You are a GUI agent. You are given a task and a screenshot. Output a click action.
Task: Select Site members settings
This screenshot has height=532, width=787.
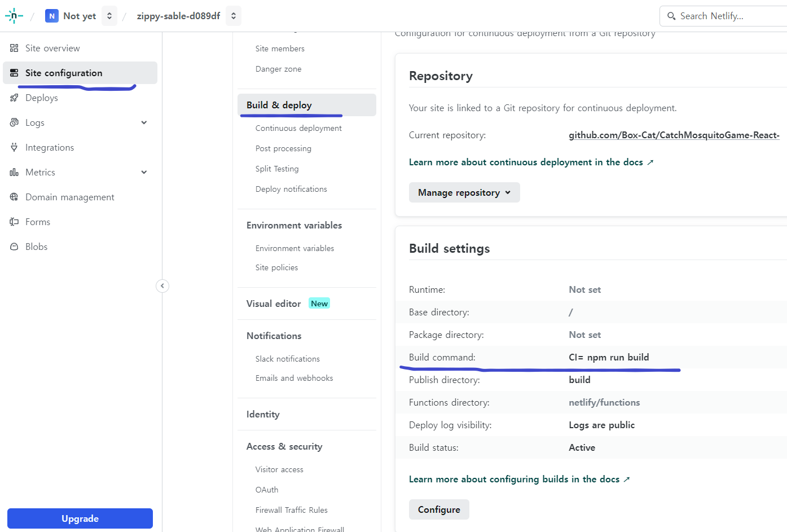point(280,49)
